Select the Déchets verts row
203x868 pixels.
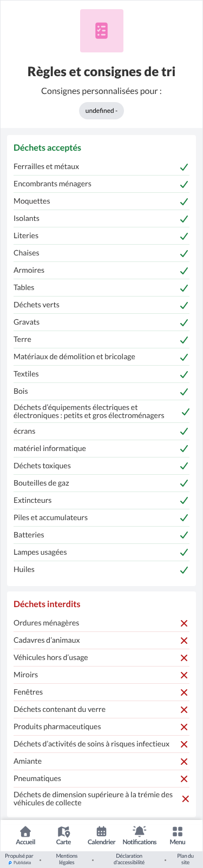pyautogui.click(x=101, y=305)
